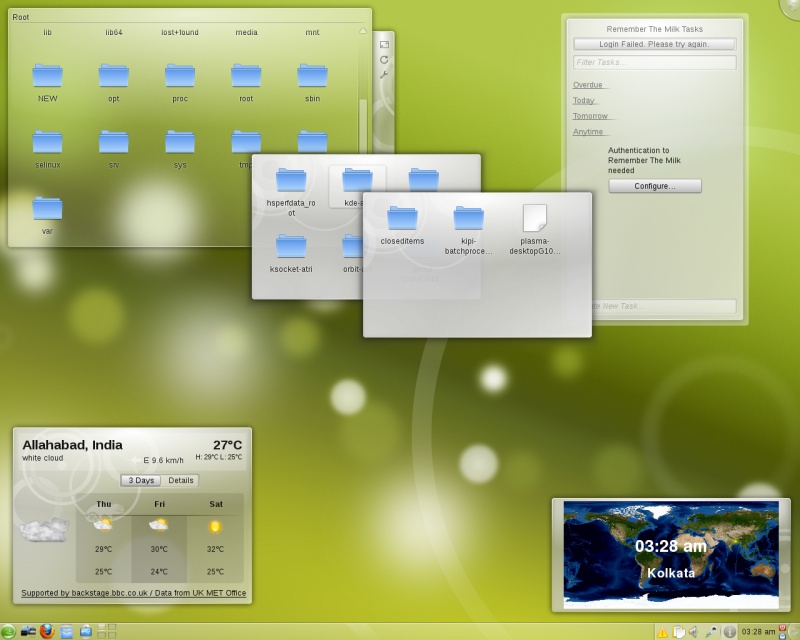Viewport: 800px width, 640px height.
Task: Launch Firefox from the taskbar
Action: (46, 631)
